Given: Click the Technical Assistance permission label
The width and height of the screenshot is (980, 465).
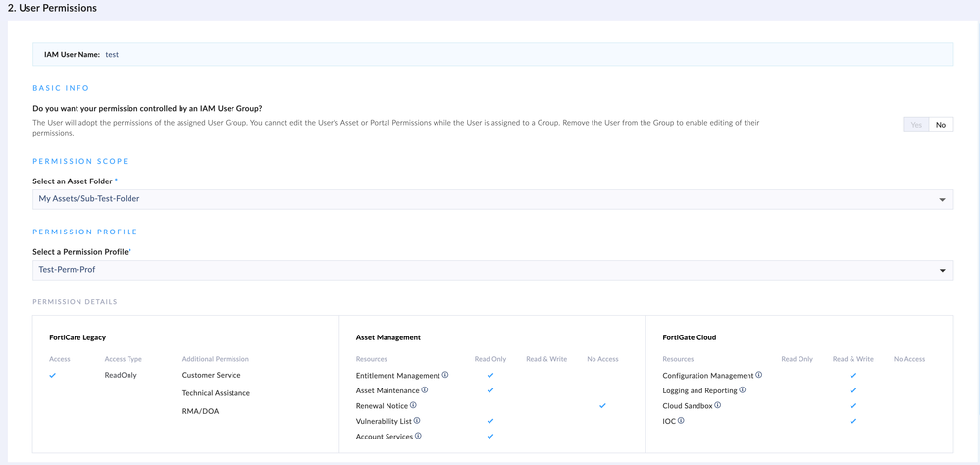Looking at the screenshot, I should click(216, 393).
